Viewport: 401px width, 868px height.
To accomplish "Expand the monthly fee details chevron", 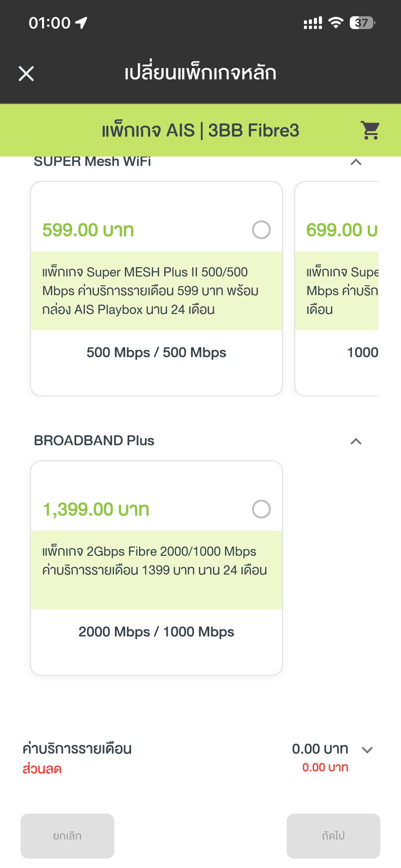I will [x=367, y=750].
